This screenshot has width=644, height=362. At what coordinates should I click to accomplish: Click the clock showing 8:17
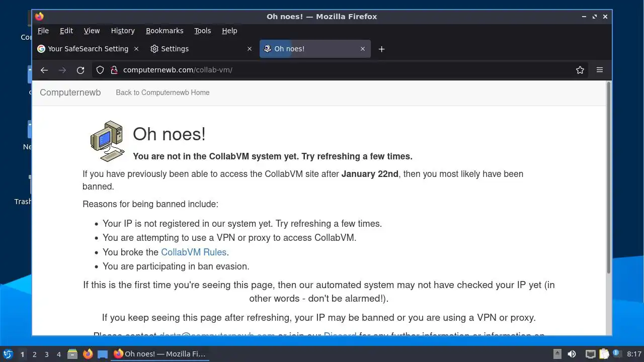(634, 354)
